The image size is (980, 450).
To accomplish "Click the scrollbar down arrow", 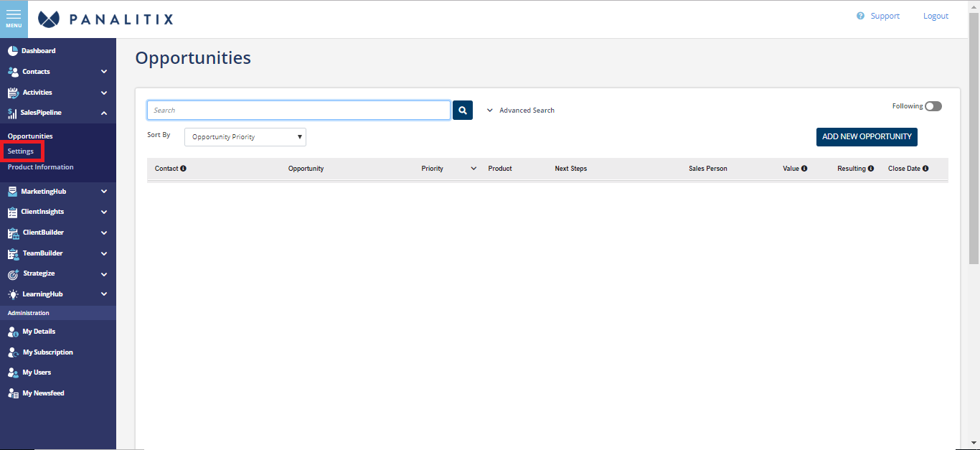I will coord(974,443).
